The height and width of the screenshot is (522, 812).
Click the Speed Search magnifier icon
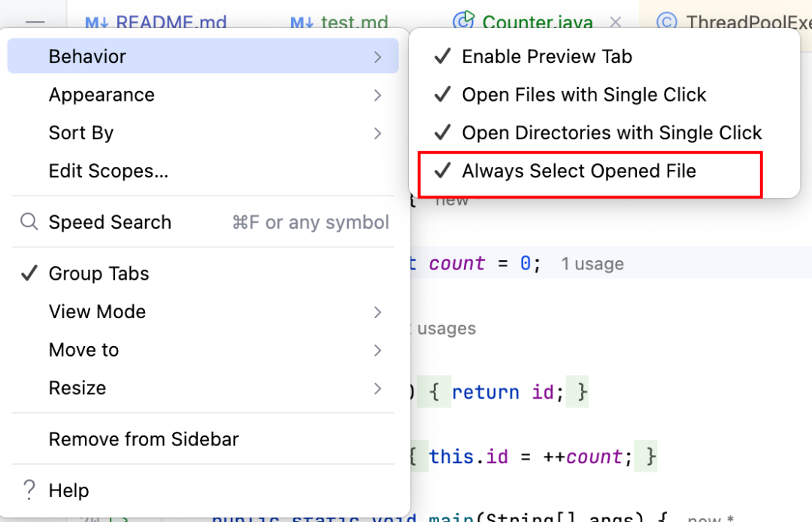point(29,222)
